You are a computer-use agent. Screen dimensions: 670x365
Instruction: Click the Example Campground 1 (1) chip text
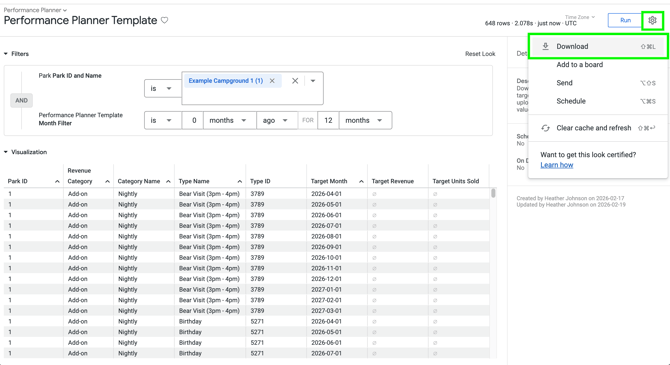pyautogui.click(x=226, y=81)
